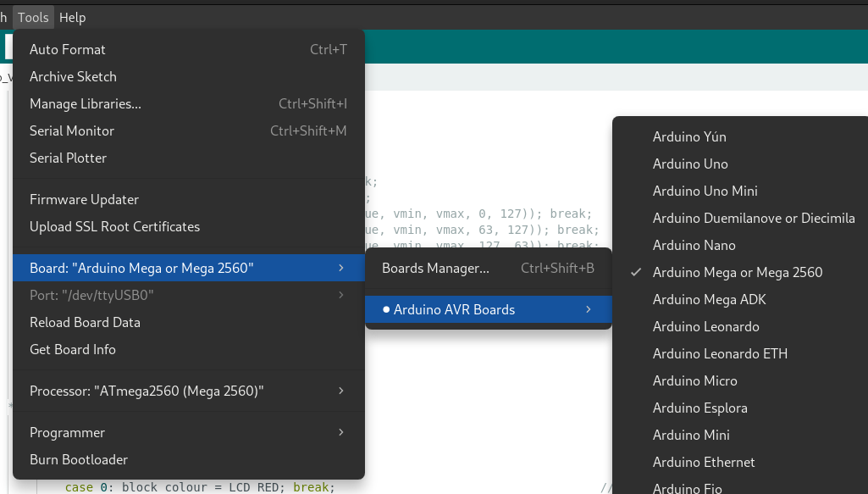868x494 pixels.
Task: Open the Help menu
Action: [73, 17]
